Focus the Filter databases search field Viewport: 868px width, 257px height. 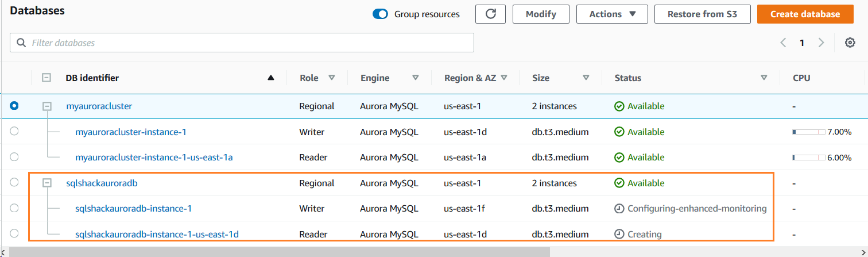point(242,43)
